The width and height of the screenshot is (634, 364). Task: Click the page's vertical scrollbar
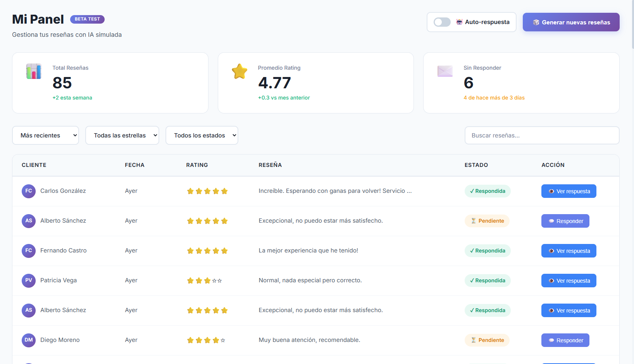(x=632, y=23)
